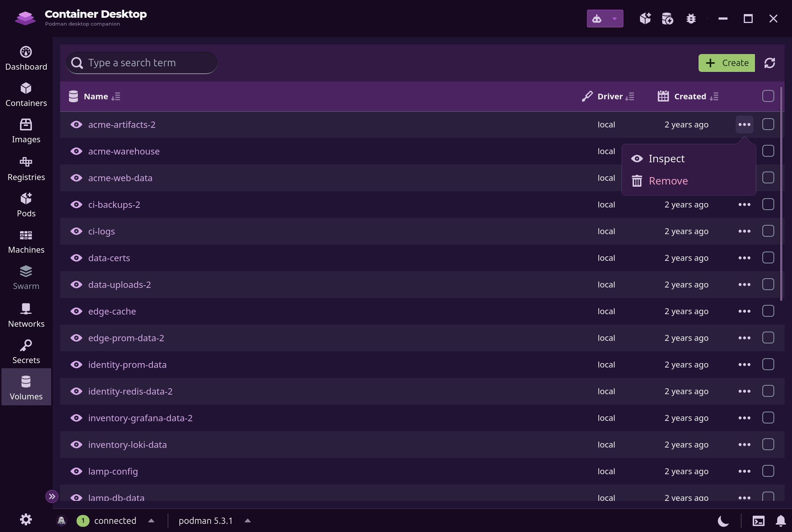Go to Containers in sidebar
The image size is (792, 532).
click(26, 95)
